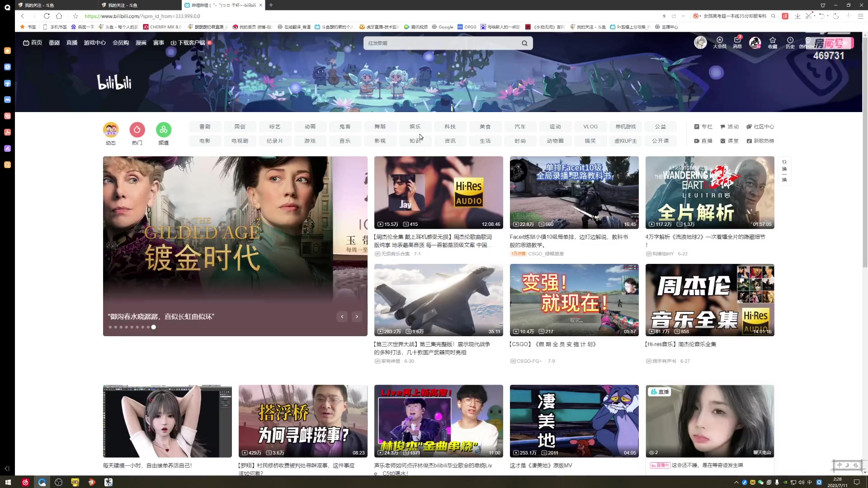The width and height of the screenshot is (868, 488).
Task: Select the 国创 category button
Action: pos(240,127)
